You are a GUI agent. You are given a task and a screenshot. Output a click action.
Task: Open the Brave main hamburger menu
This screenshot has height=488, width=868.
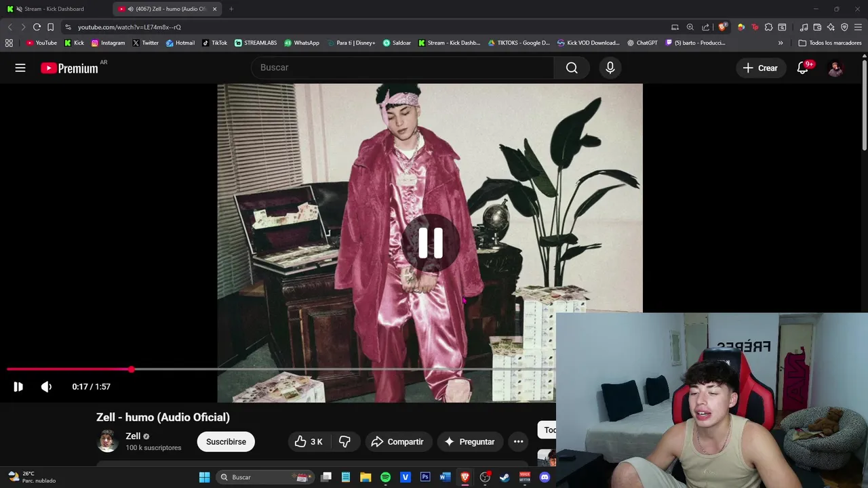858,27
